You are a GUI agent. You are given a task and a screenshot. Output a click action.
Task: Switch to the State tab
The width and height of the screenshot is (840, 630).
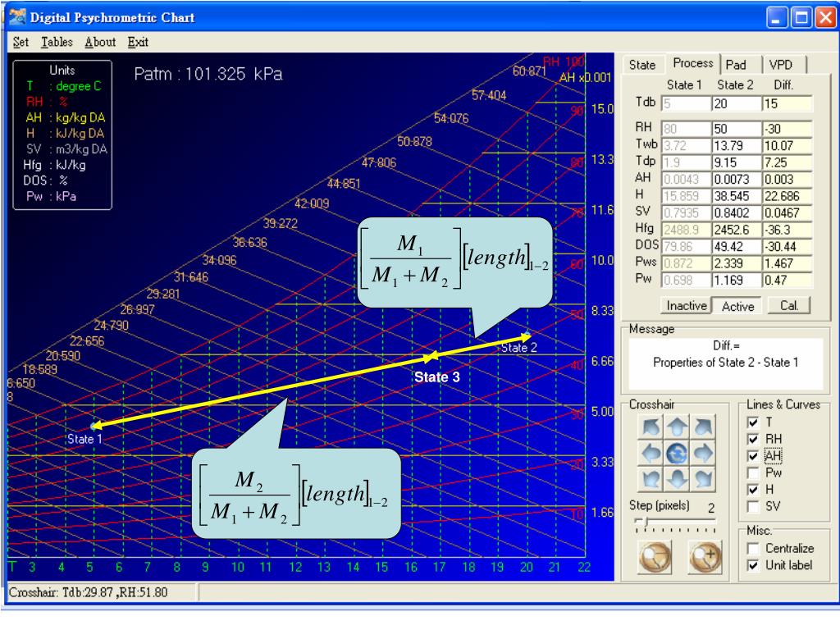[x=641, y=65]
